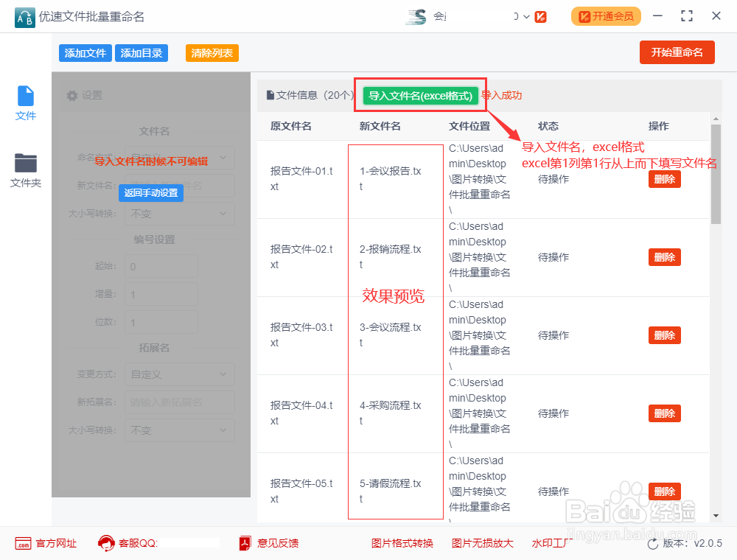Screen dimensions: 737x560
Task: Delete 报告文件-01.txt using its 删除 button
Action: point(664,178)
